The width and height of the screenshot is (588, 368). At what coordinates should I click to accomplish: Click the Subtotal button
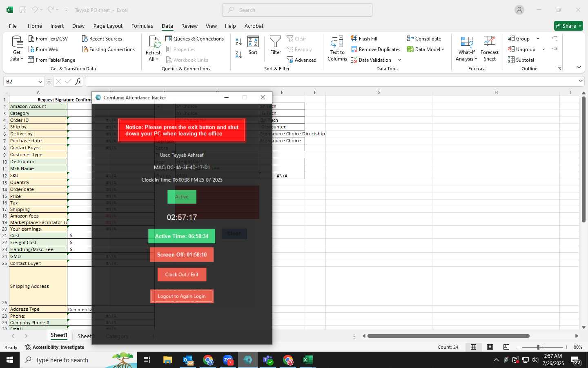tap(521, 60)
